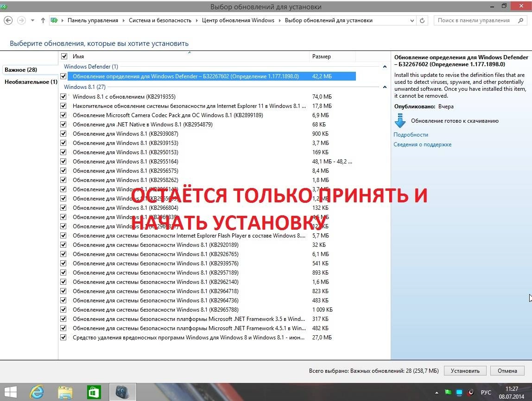Viewport: 532px width, 401px height.
Task: Uncheck Internet Explorer 11 cumulative security update
Action: coord(63,106)
